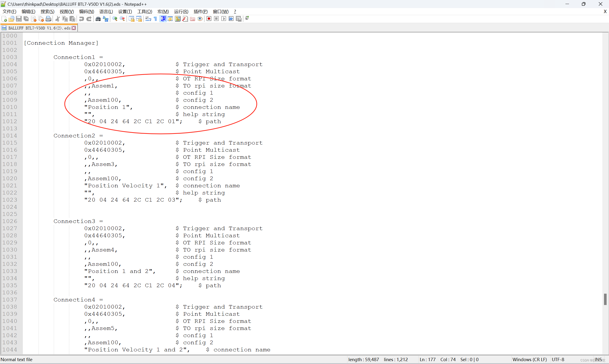Click "Connection3 =" line

coord(78,221)
